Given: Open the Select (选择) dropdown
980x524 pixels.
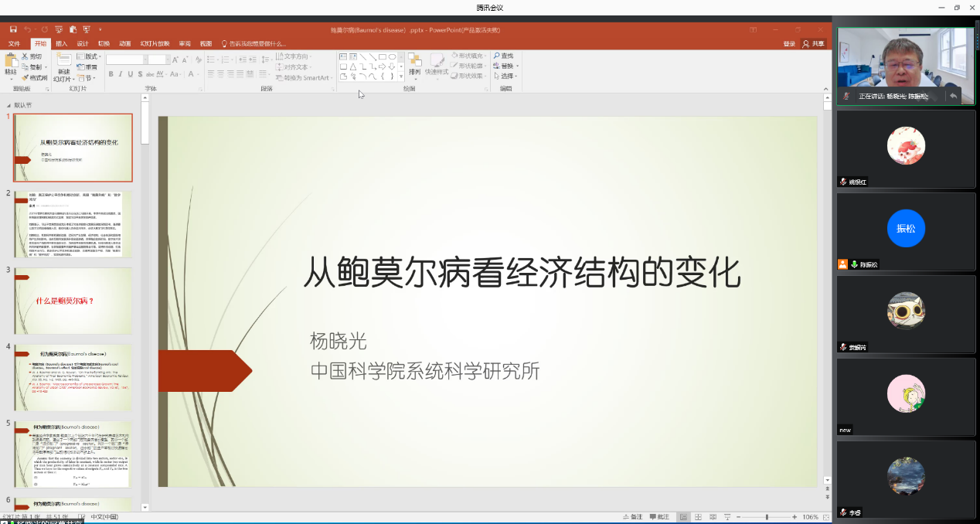Looking at the screenshot, I should pos(505,77).
